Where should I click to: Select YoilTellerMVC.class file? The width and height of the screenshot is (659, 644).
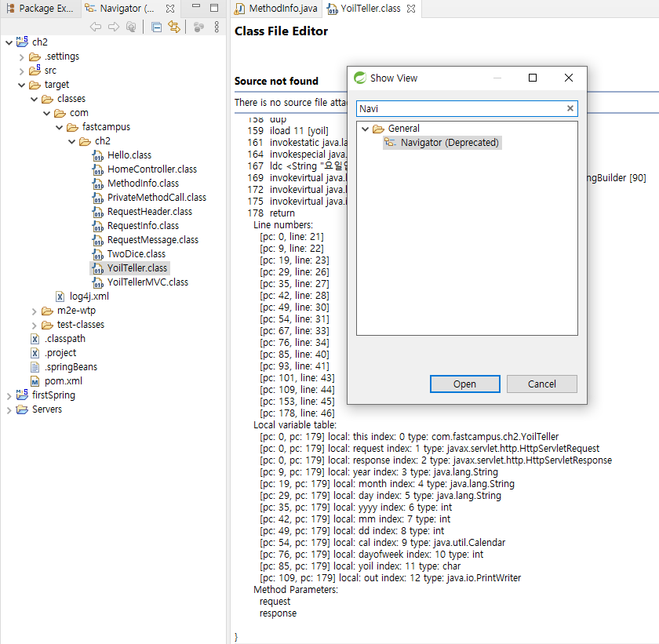[147, 282]
